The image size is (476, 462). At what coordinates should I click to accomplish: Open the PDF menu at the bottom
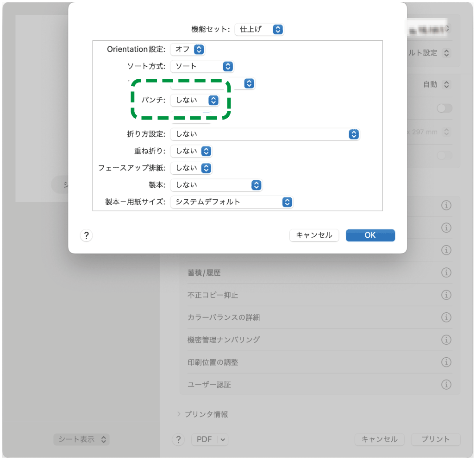coord(209,439)
